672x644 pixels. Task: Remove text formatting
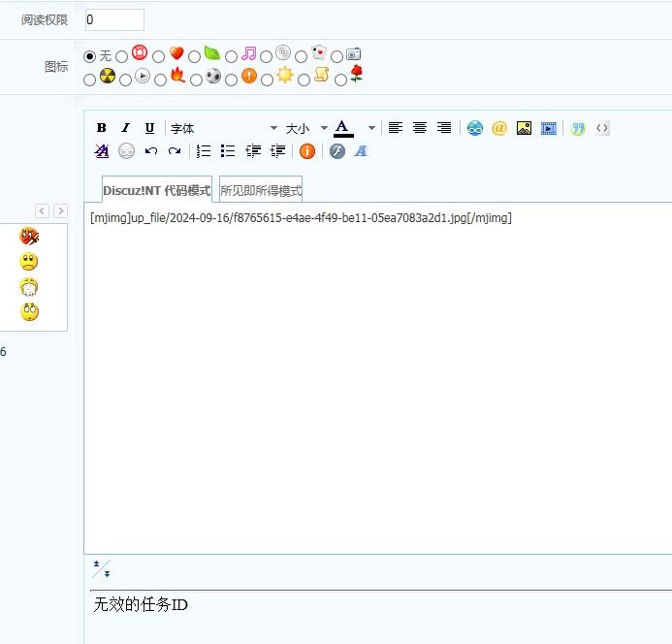(x=102, y=151)
